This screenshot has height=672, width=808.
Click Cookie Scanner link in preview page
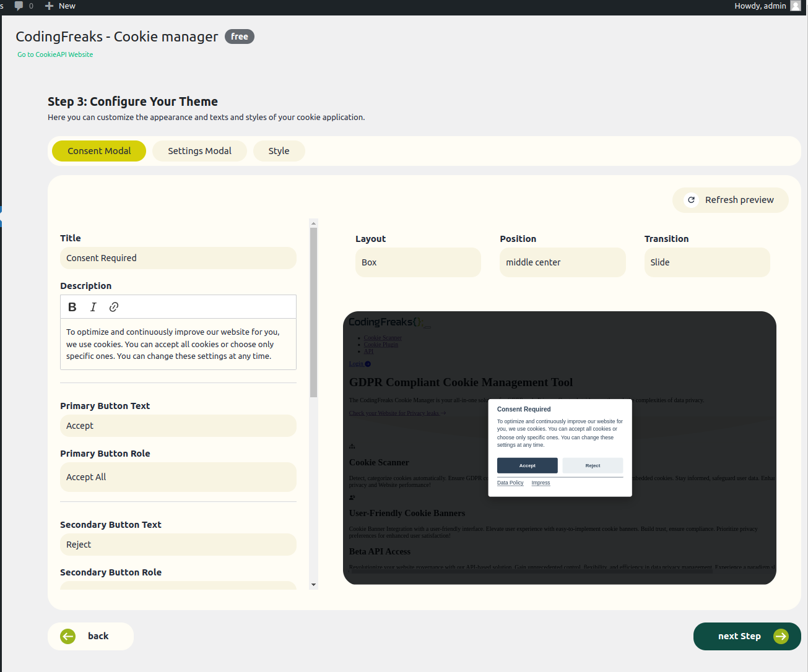[x=383, y=338]
